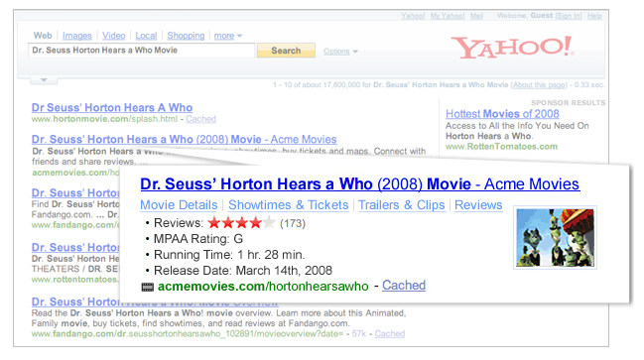
Task: Open the Showtimes & Tickets link
Action: click(289, 205)
